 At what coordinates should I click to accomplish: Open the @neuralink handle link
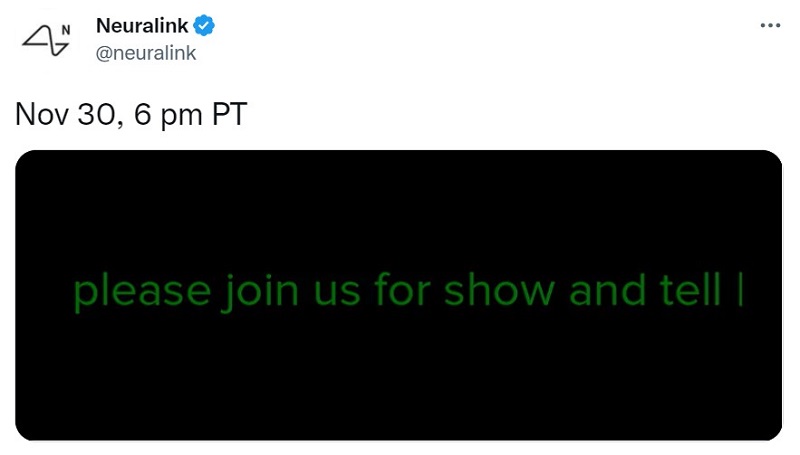pyautogui.click(x=146, y=53)
